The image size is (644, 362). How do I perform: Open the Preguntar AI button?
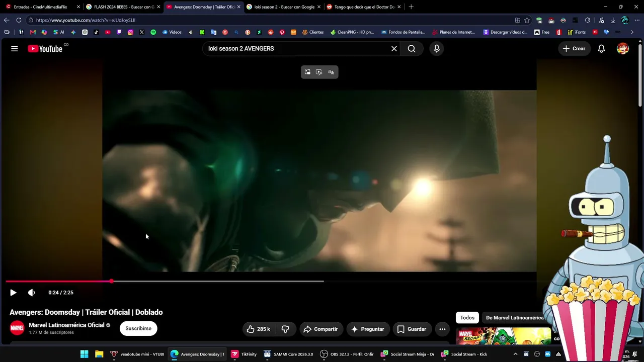coord(368,329)
